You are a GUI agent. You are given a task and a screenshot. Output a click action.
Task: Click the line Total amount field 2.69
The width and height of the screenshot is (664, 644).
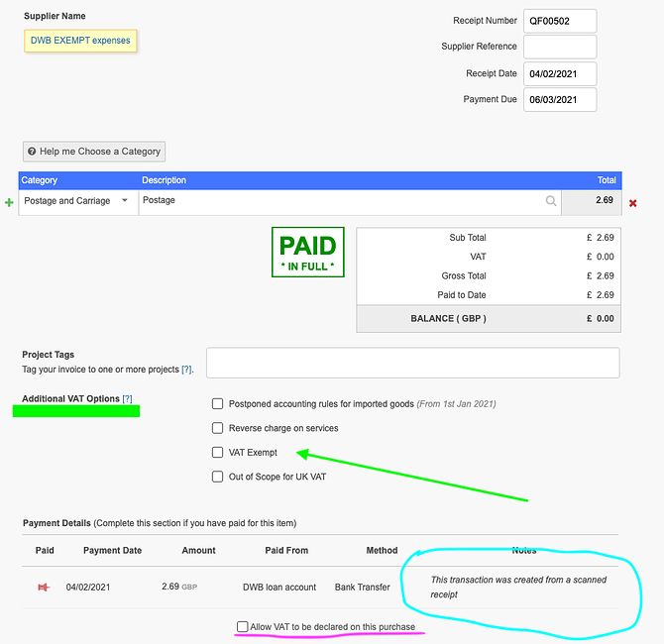pyautogui.click(x=591, y=201)
